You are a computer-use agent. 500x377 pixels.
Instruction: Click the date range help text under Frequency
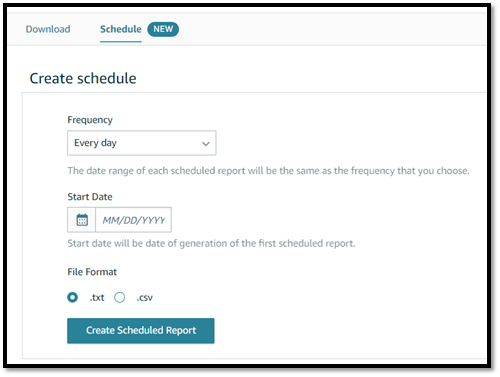coord(268,171)
